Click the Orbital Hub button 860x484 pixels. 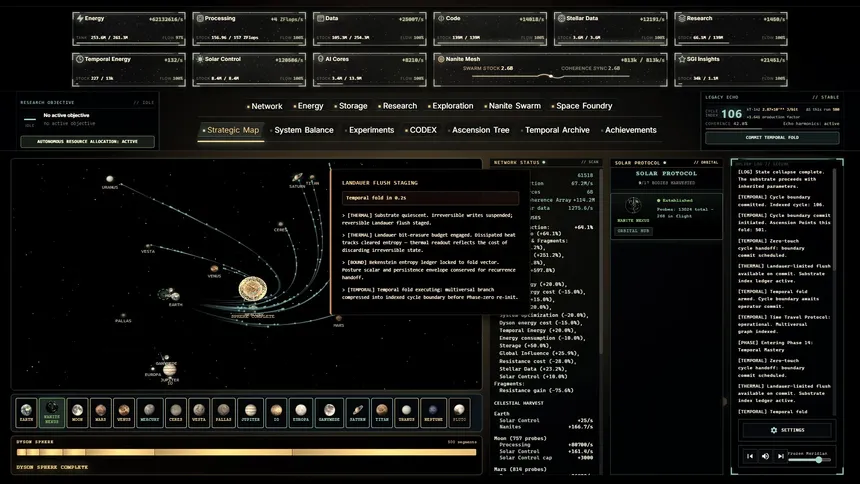tap(633, 231)
